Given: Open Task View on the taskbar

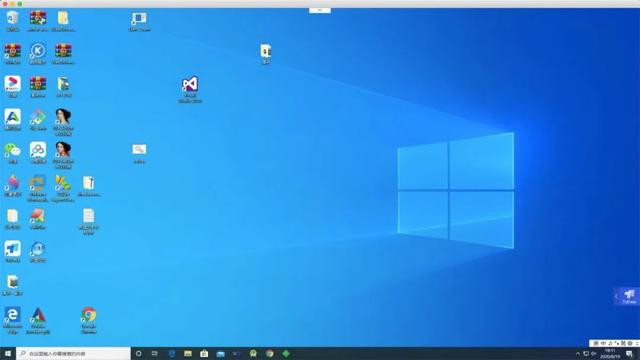Looking at the screenshot, I should (155, 353).
